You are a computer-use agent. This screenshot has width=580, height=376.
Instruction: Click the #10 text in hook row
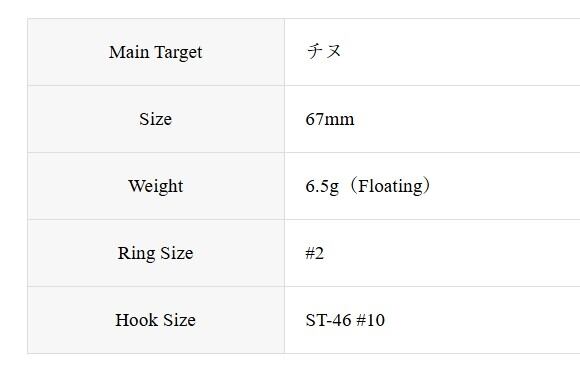370,320
